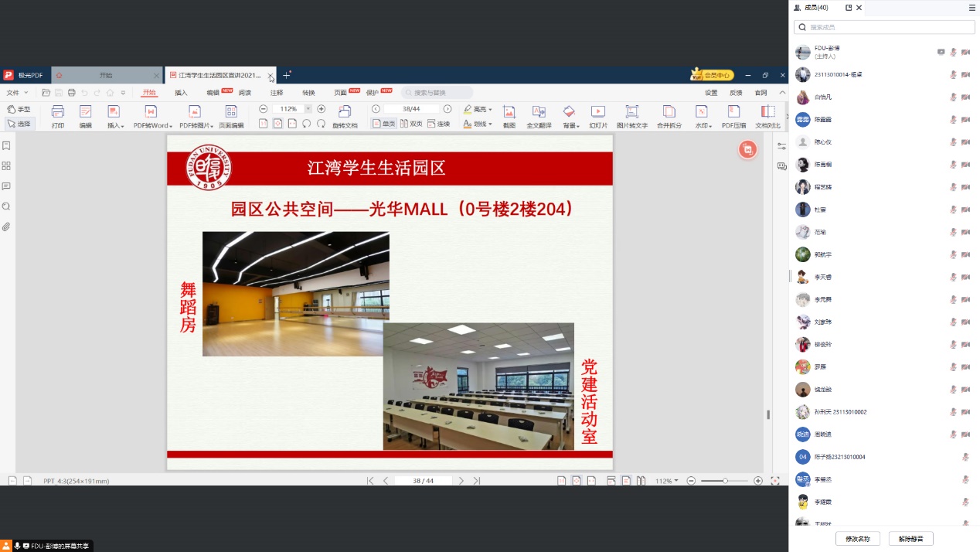Open the comments panel in left sidebar
The height and width of the screenshot is (552, 980).
[x=6, y=186]
